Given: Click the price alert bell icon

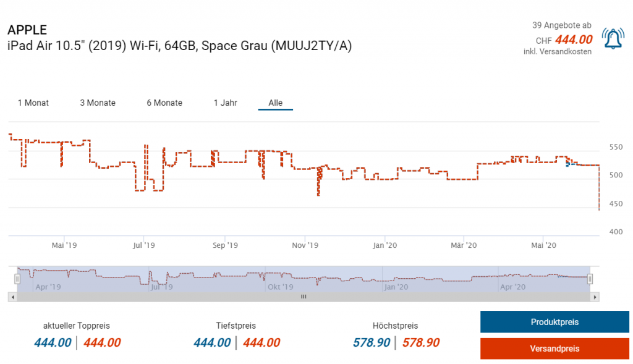Looking at the screenshot, I should [613, 38].
